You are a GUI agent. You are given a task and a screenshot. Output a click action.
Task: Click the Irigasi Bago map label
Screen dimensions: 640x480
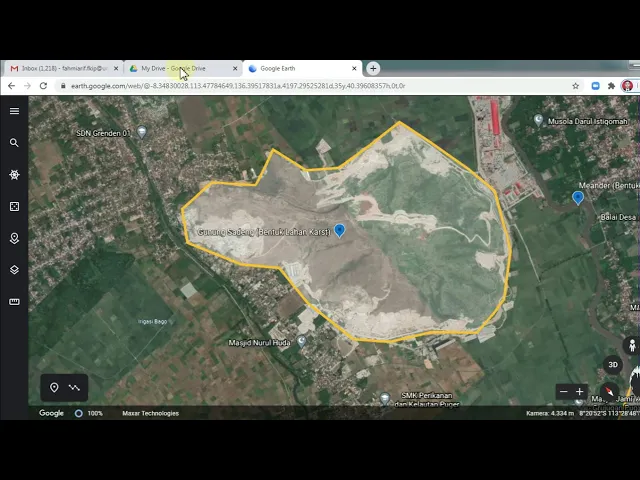153,322
